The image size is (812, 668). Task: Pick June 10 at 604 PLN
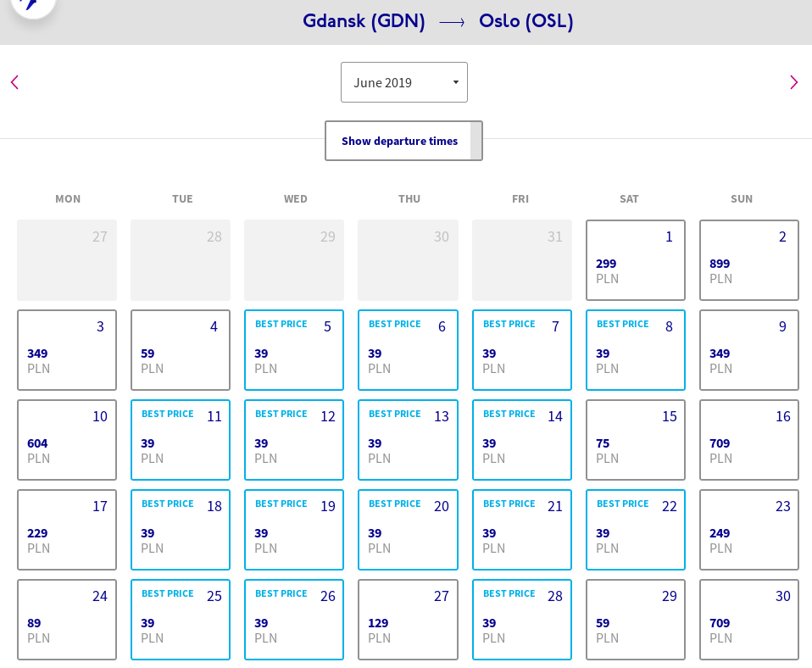67,440
